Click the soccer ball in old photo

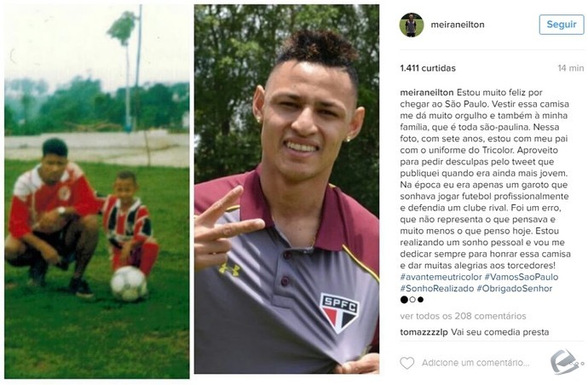(x=128, y=284)
